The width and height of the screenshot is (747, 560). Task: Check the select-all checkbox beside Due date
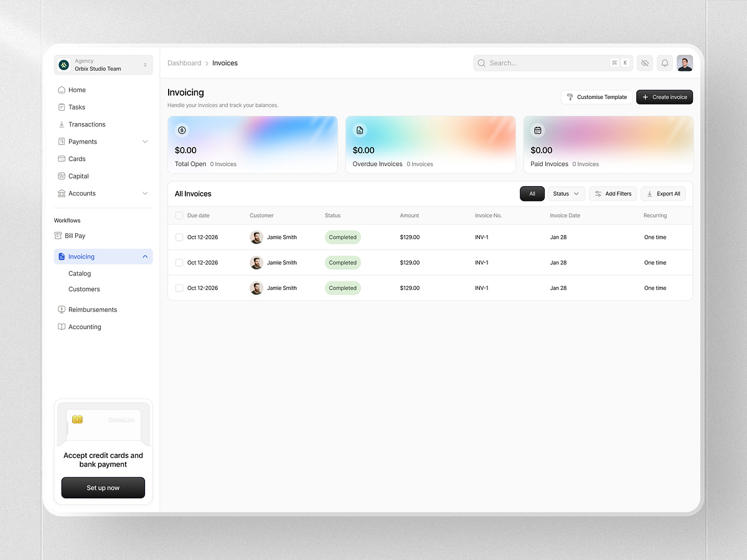click(x=179, y=215)
